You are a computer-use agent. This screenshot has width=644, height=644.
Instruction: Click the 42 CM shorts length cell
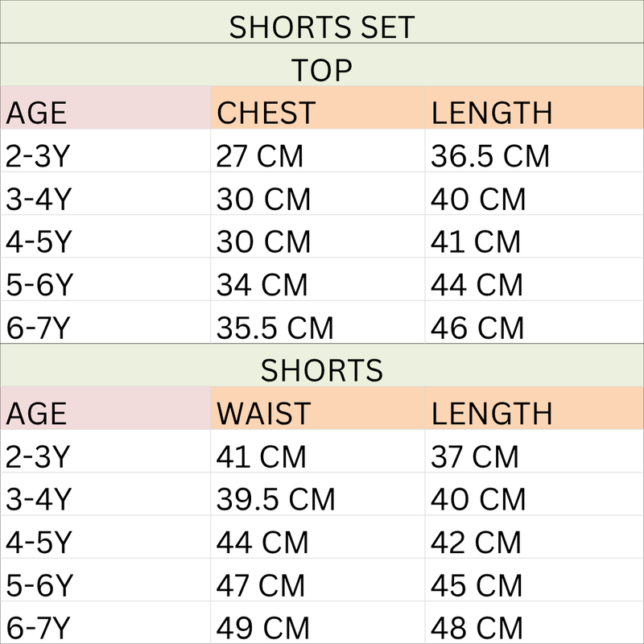(x=535, y=537)
